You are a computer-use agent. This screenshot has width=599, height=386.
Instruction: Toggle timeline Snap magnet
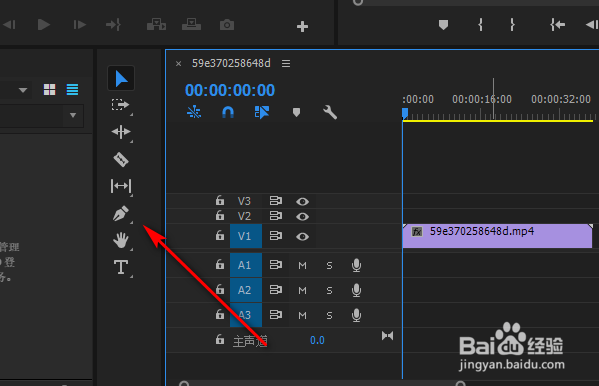pos(228,112)
